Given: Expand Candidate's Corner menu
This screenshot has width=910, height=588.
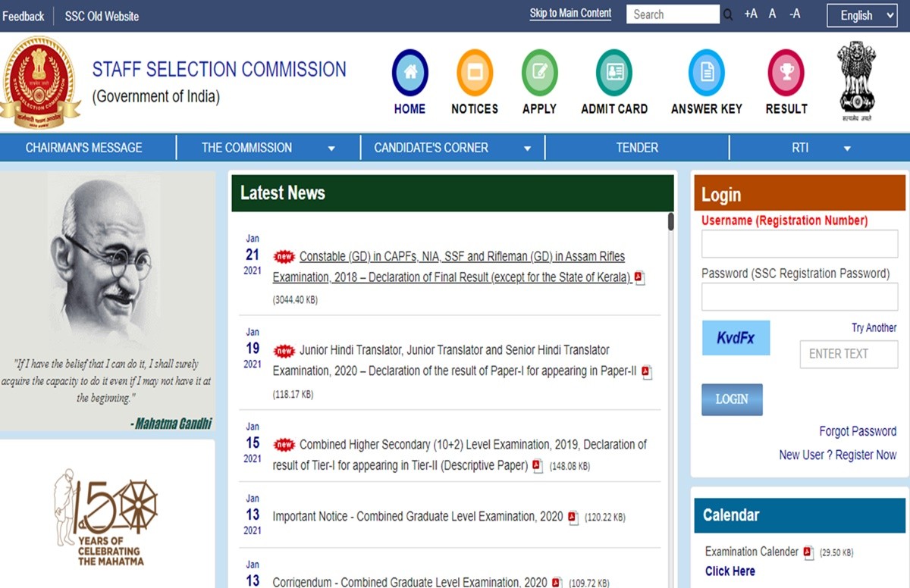Looking at the screenshot, I should point(452,148).
